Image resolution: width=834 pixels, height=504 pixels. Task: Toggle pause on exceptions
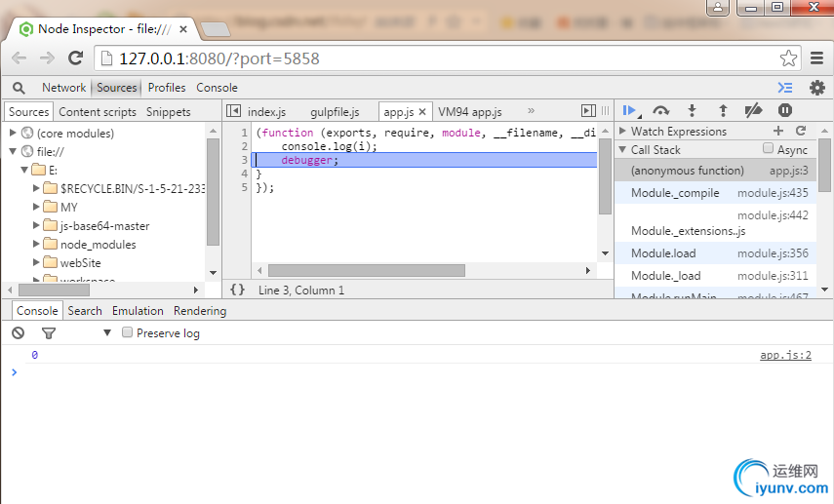785,110
